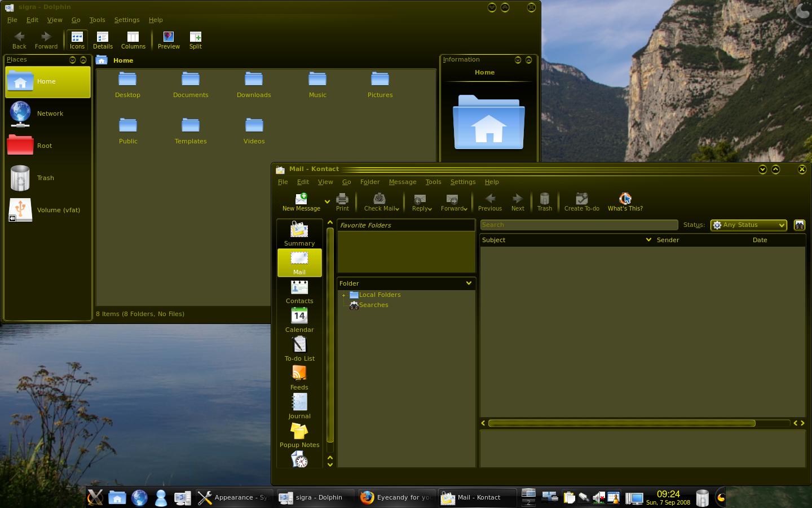
Task: Open Network in Places panel
Action: tap(48, 113)
